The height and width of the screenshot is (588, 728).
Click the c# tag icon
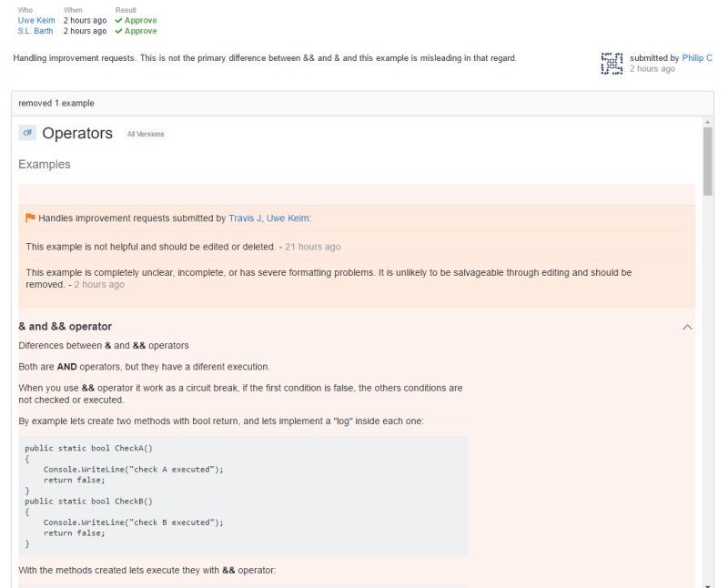click(x=27, y=133)
